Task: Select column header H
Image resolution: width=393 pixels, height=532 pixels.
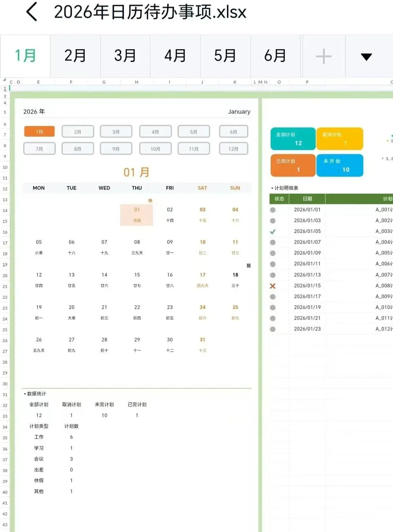Action: coord(137,82)
